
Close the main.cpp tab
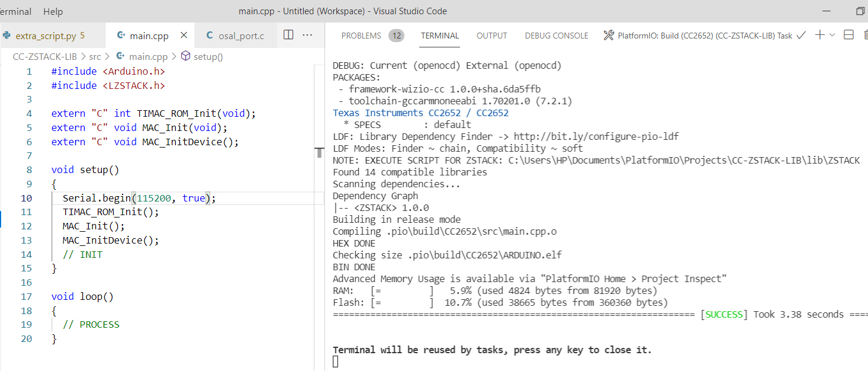(x=184, y=36)
